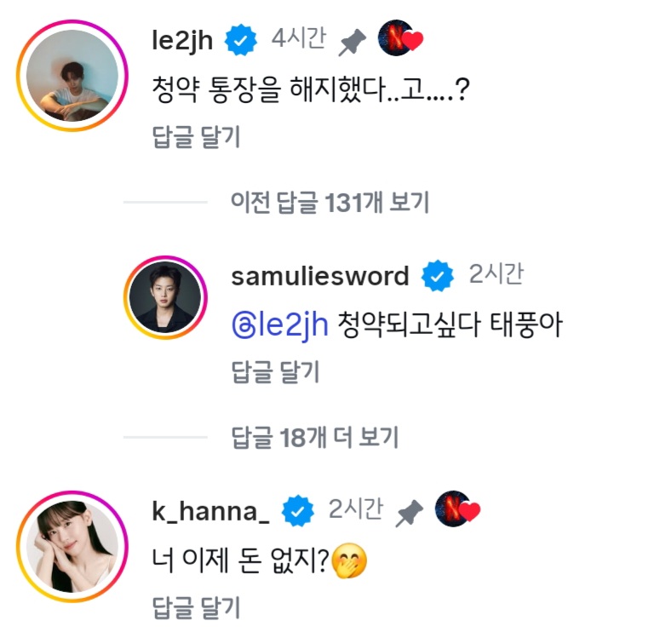Open the samuliesword username link
The height and width of the screenshot is (638, 672).
[320, 276]
